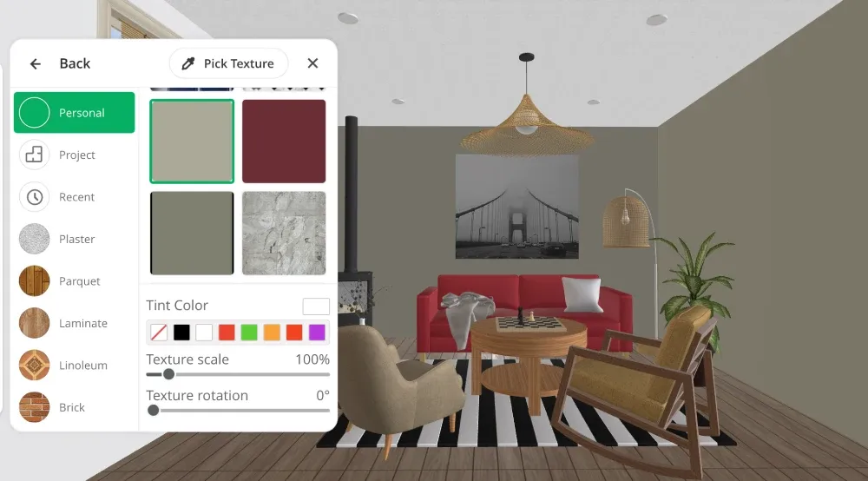Click the Texture rotation slider handle
Screen dimensions: 868x481
pyautogui.click(x=154, y=410)
